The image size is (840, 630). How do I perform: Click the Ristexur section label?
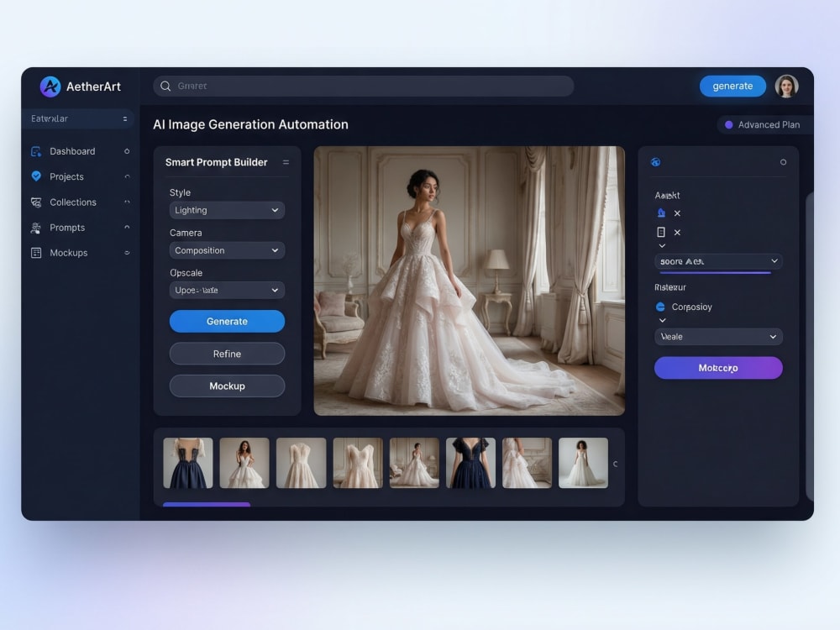pos(670,287)
